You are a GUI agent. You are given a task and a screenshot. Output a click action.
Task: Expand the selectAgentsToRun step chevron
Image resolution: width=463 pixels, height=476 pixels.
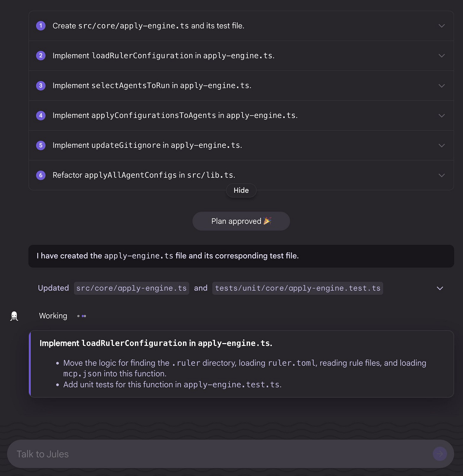click(441, 86)
